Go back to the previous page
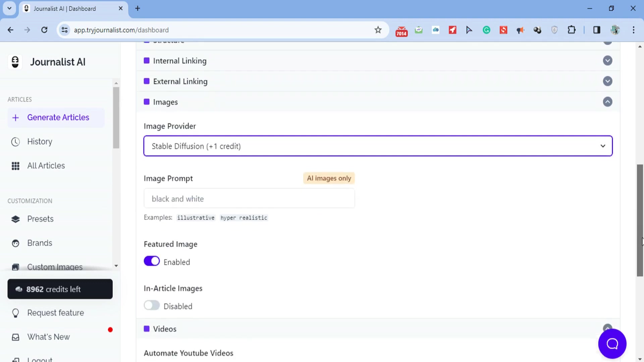The height and width of the screenshot is (362, 644). [10, 30]
